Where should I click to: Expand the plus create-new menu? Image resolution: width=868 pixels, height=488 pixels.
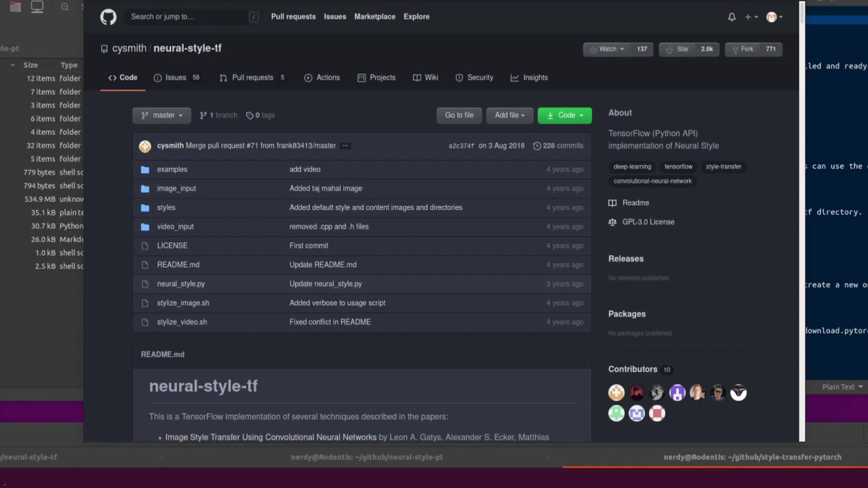(751, 17)
